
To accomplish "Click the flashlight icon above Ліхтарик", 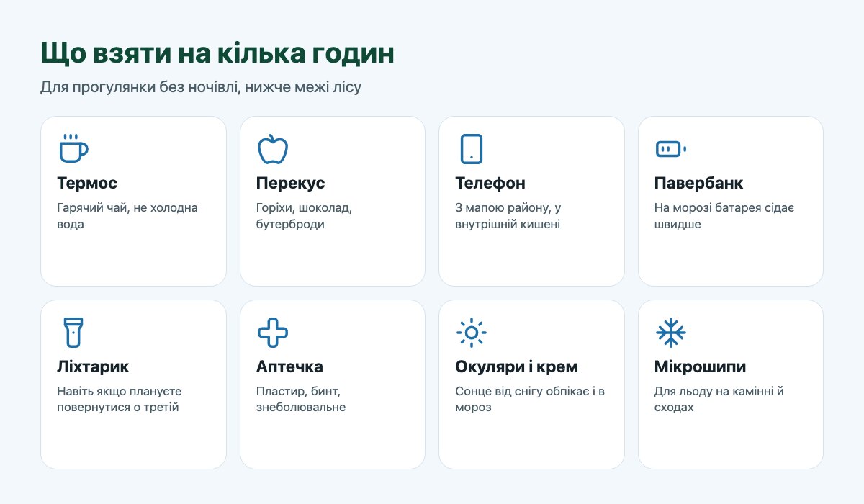I will (x=73, y=332).
